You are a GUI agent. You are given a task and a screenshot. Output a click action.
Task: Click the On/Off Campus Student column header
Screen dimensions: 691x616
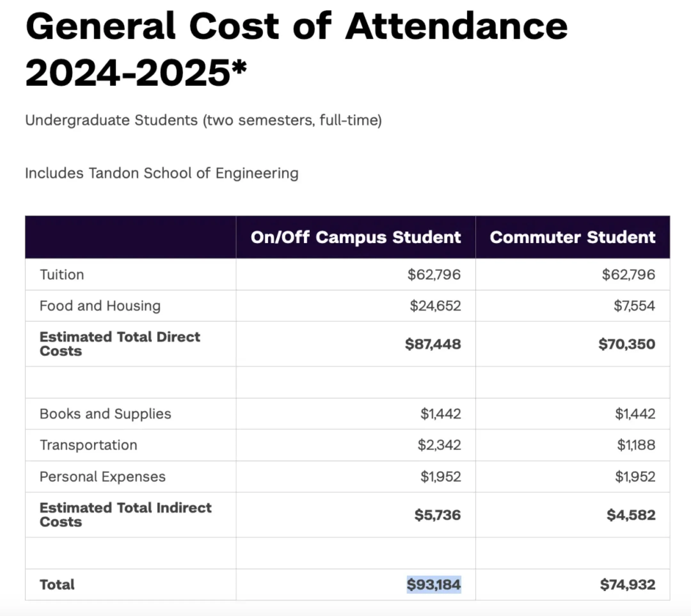[355, 237]
